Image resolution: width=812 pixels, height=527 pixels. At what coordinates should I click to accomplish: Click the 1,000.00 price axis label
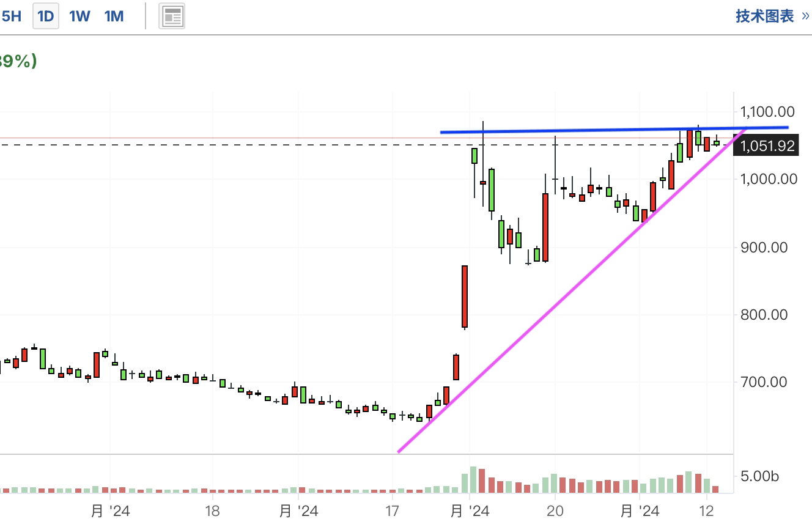769,179
